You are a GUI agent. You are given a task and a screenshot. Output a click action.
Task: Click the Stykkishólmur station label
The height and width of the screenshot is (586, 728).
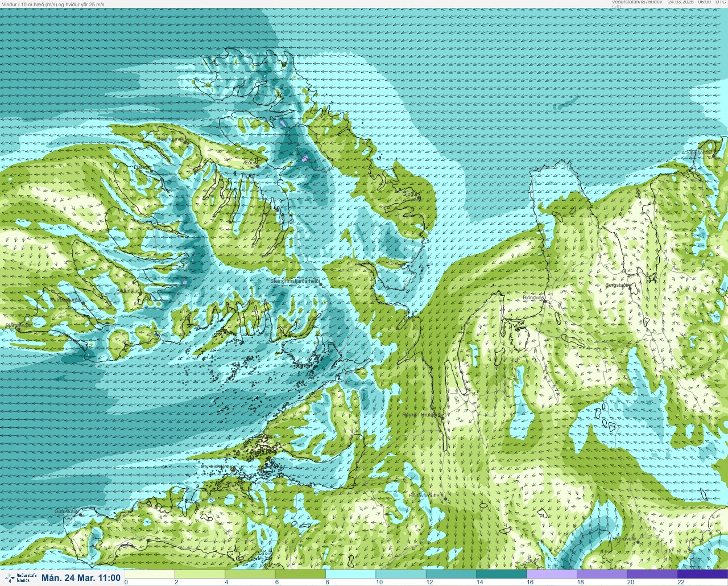(218, 467)
